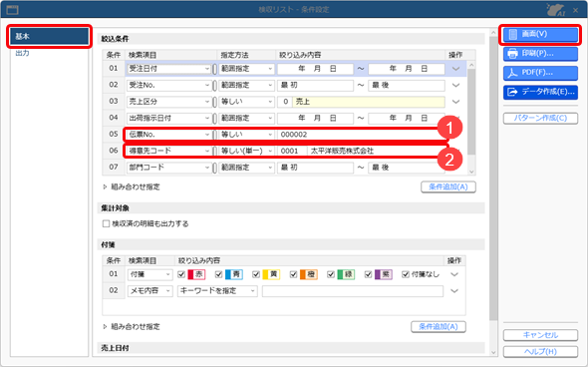The width and height of the screenshot is (588, 367).
Task: Click condition 02 受注No. operation chevron
Action: pyautogui.click(x=455, y=85)
